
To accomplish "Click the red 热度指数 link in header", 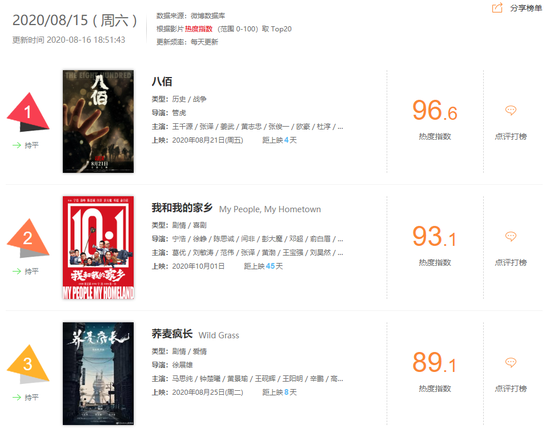I will pyautogui.click(x=199, y=29).
